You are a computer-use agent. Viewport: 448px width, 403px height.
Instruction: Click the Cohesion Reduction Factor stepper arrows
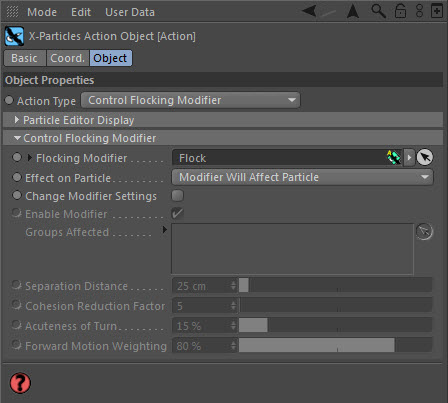click(x=233, y=306)
